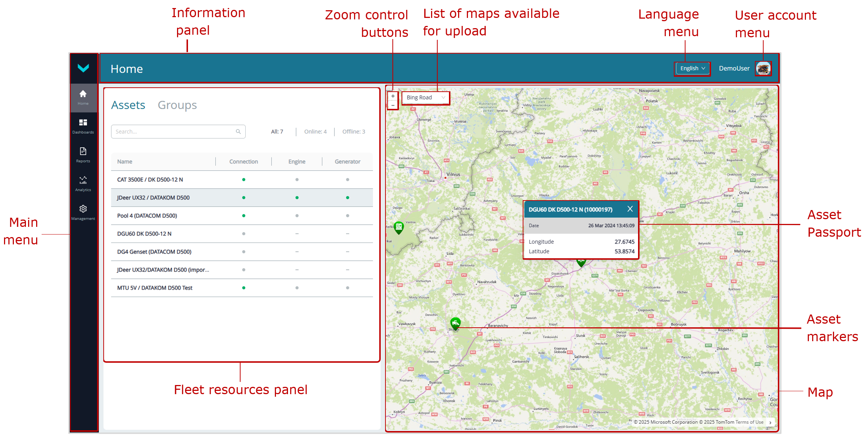The width and height of the screenshot is (868, 442).
Task: Show All: 7 assets filter
Action: pyautogui.click(x=277, y=132)
